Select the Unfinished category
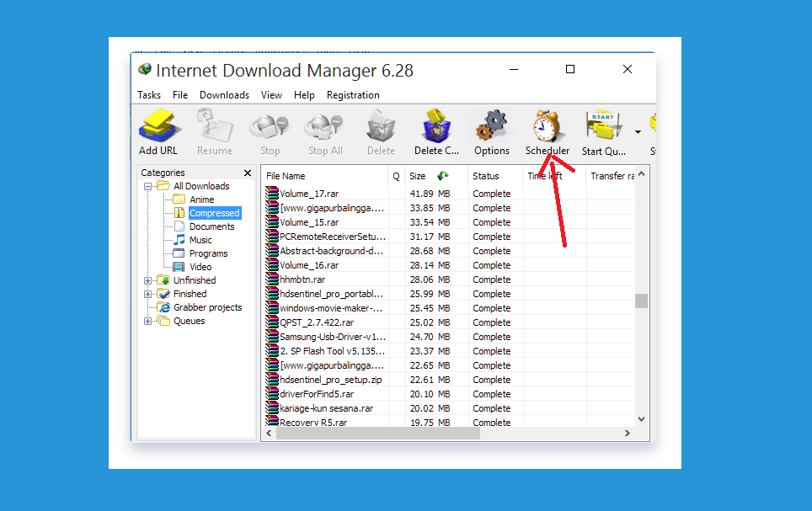 (x=195, y=280)
